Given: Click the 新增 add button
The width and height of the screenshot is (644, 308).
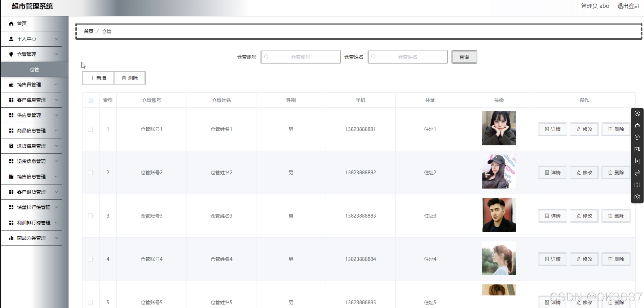Looking at the screenshot, I should pos(98,78).
